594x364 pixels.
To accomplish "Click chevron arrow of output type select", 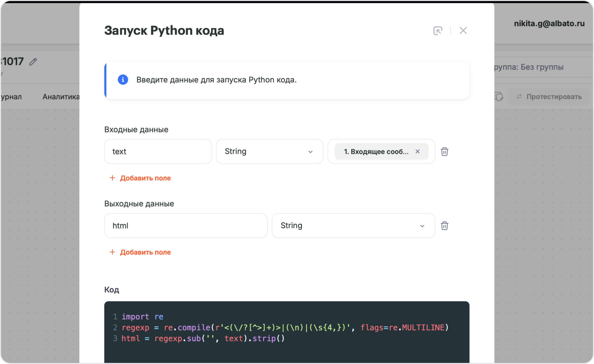I will click(422, 226).
